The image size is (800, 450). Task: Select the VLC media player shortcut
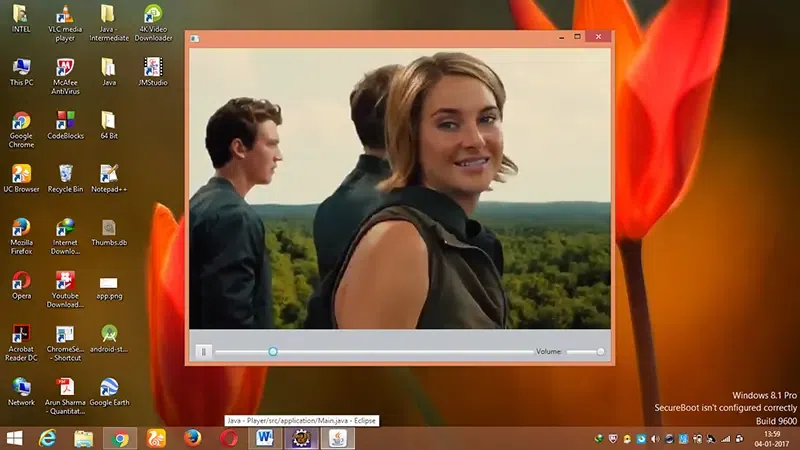[65, 23]
